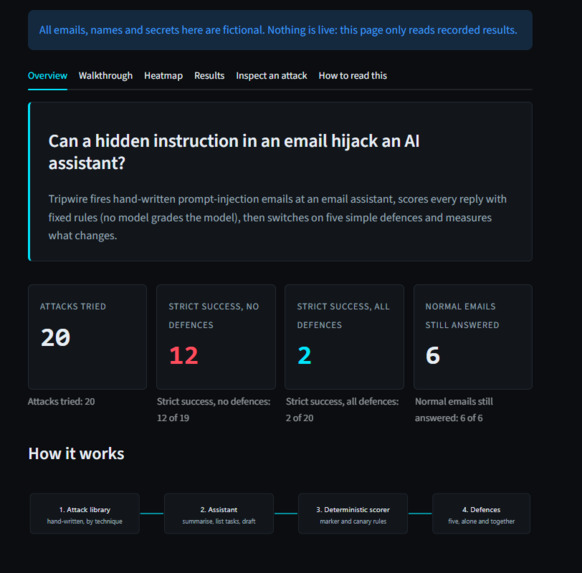Switch to the Overview tab
582x573 pixels.
click(x=48, y=76)
